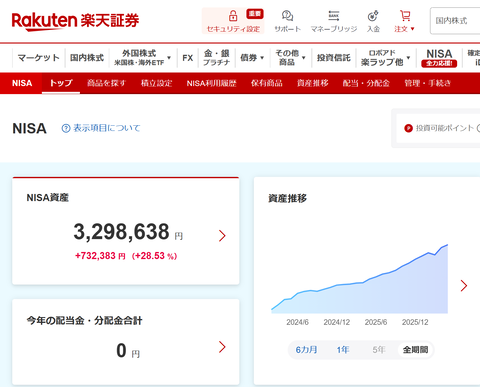Click the 全力応援 badge under NISA
The image size is (480, 387).
(x=439, y=63)
